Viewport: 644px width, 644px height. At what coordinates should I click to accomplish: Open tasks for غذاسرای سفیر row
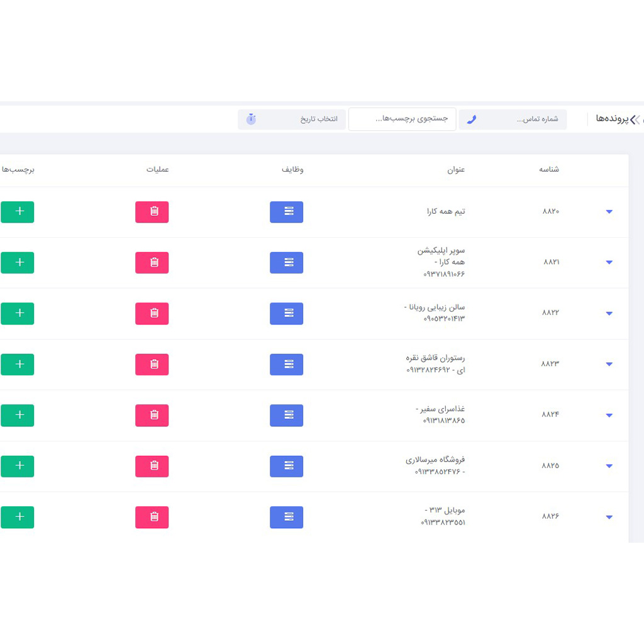click(x=286, y=415)
